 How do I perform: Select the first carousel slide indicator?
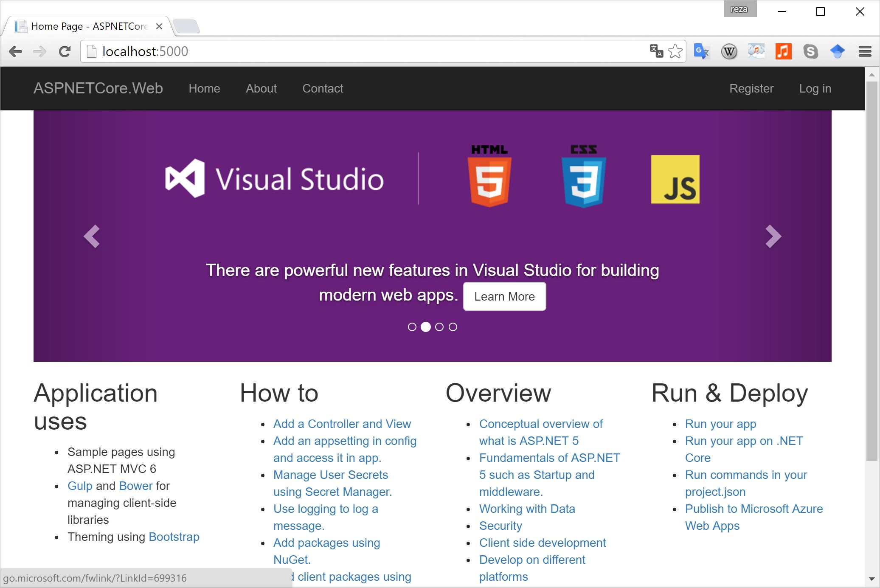point(412,327)
